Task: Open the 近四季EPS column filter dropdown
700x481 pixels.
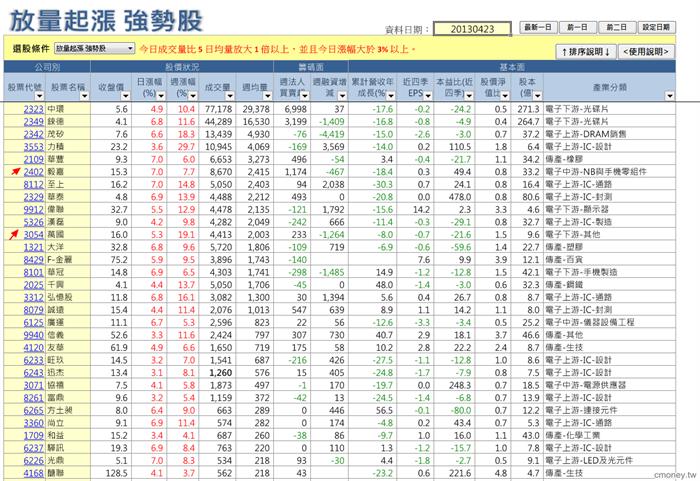Action: [428, 96]
